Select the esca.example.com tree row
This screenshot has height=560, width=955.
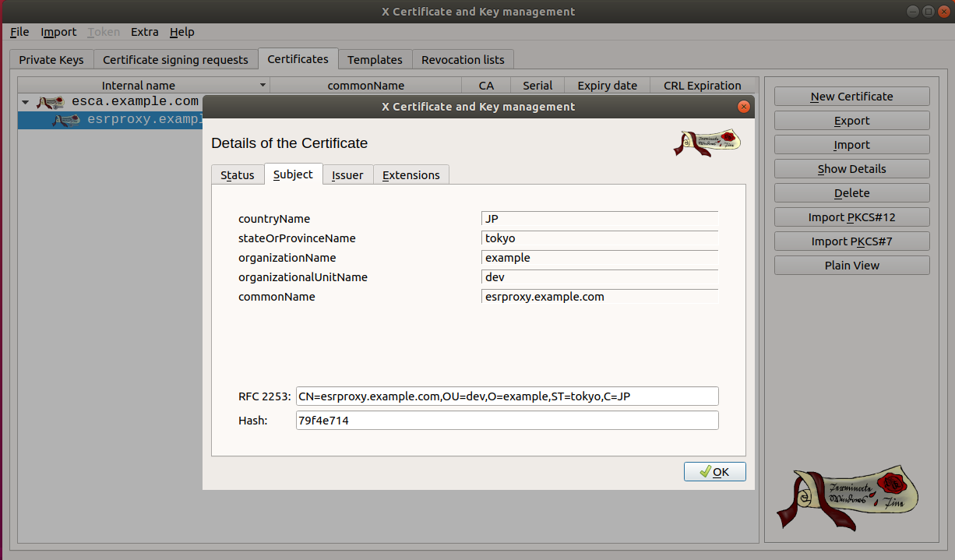click(111, 102)
